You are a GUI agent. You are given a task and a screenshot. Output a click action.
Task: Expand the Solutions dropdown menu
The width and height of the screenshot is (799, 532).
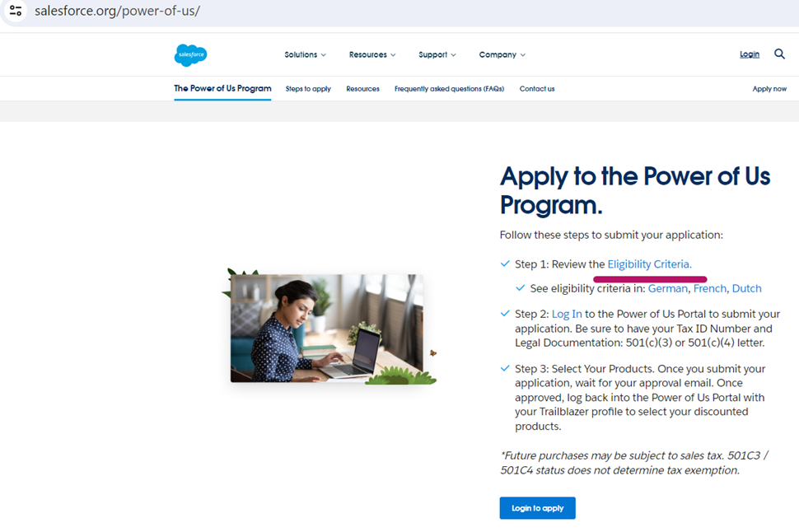click(305, 55)
